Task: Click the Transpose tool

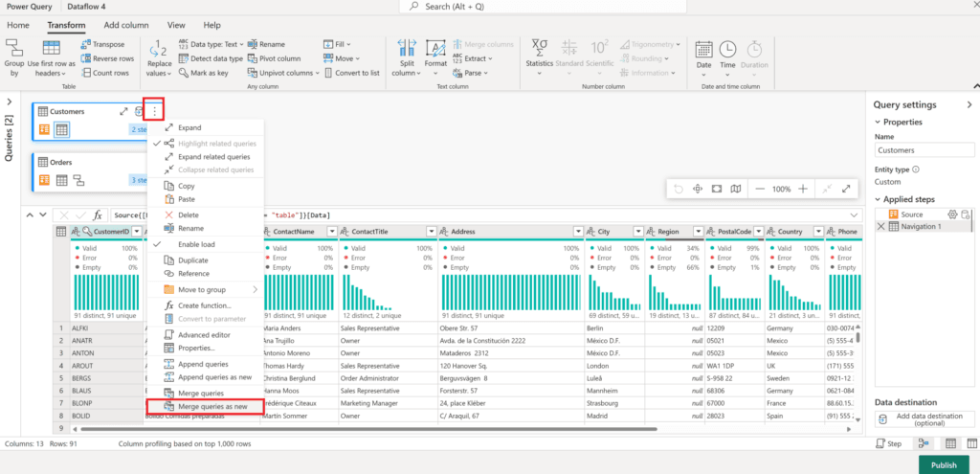Action: tap(102, 44)
